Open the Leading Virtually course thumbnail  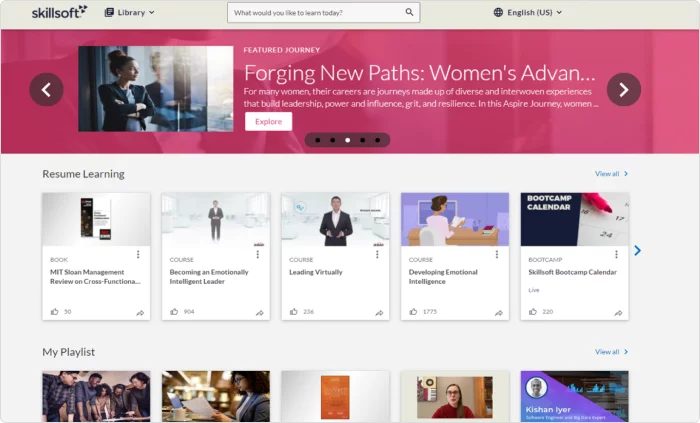click(335, 220)
